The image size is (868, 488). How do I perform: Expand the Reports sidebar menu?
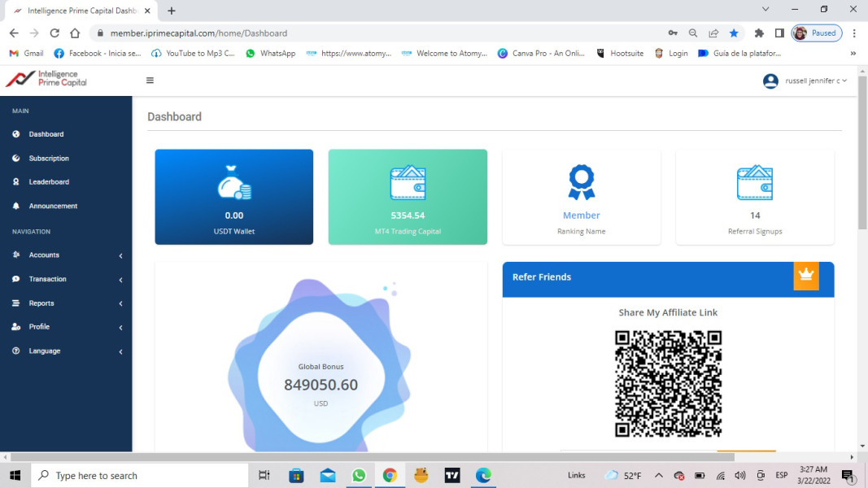click(x=65, y=303)
